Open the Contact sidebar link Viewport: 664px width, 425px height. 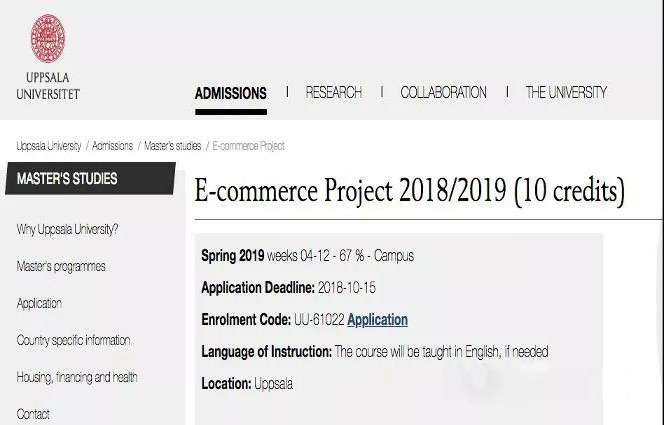point(33,414)
